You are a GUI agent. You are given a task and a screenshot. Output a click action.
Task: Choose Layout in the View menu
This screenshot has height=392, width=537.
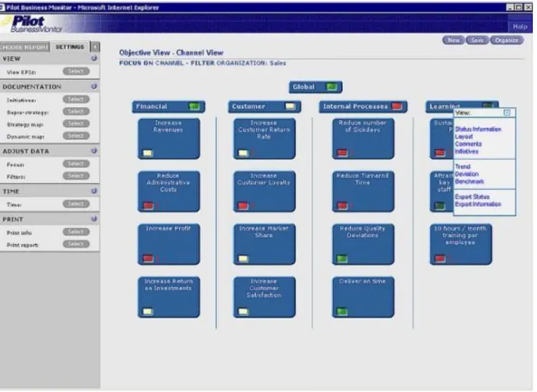click(x=463, y=136)
